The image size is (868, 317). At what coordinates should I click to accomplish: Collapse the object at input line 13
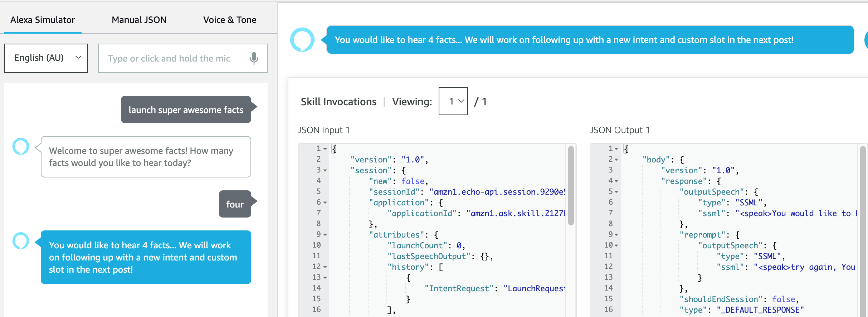pos(325,278)
